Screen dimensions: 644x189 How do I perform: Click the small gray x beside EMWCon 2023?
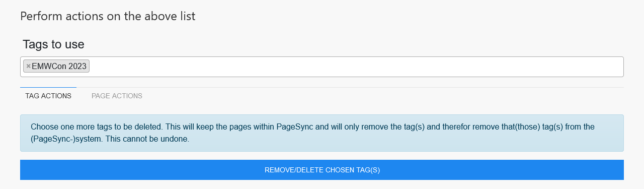click(29, 66)
